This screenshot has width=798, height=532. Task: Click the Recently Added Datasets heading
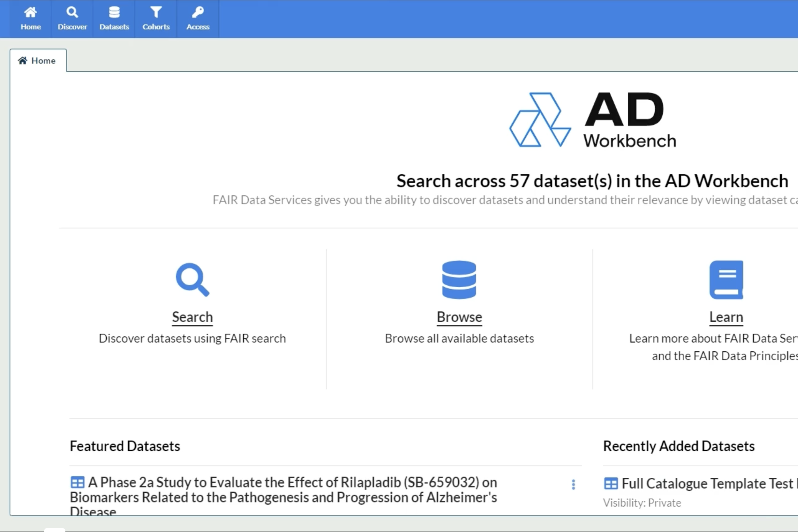click(x=679, y=446)
